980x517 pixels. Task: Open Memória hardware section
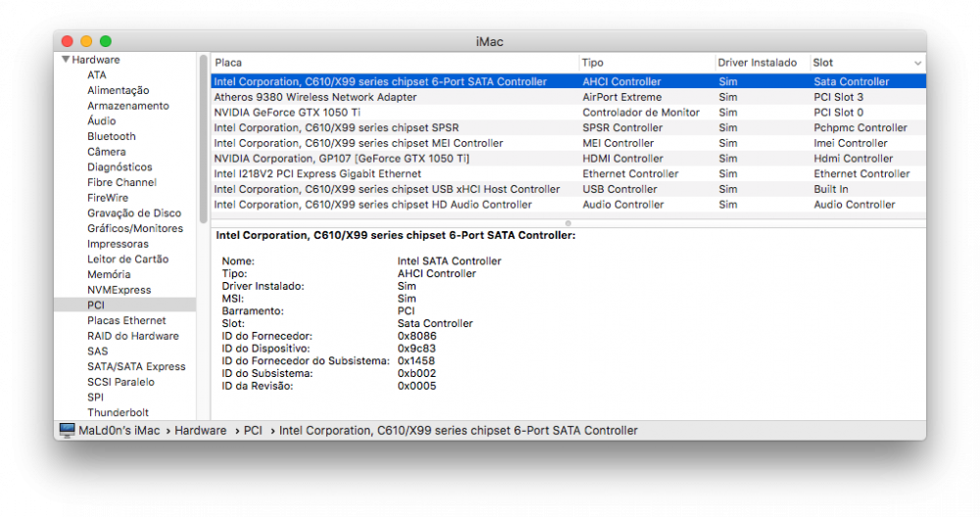tap(109, 275)
